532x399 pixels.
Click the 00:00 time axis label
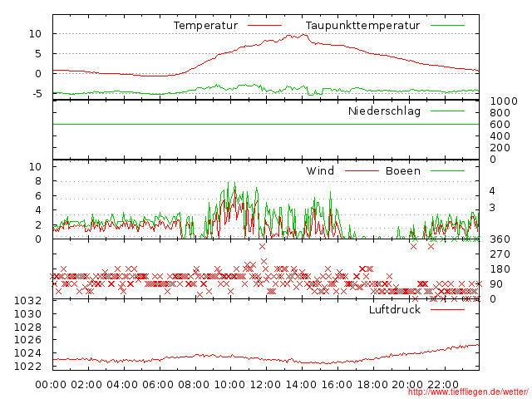(x=51, y=385)
